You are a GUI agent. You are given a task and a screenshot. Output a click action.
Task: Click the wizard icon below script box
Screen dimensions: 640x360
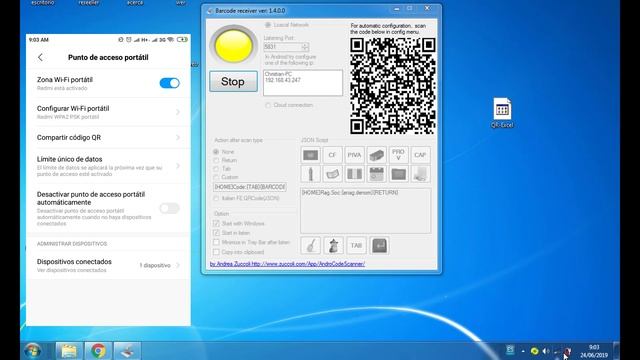pyautogui.click(x=333, y=246)
